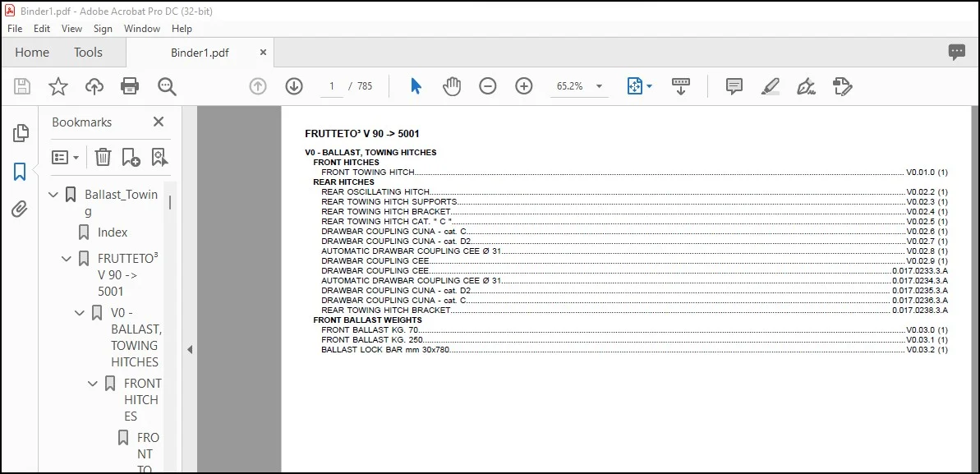Zoom out with the minus circle
Image resolution: width=980 pixels, height=474 pixels.
click(487, 86)
